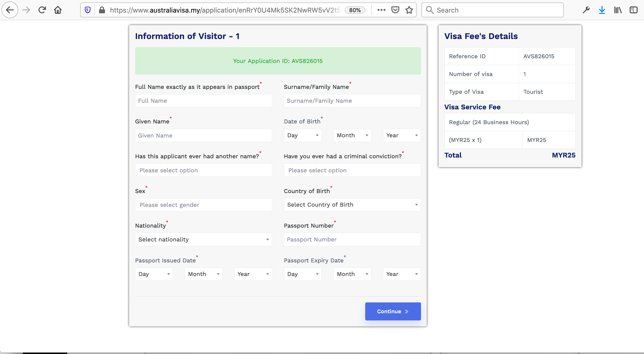Image resolution: width=644 pixels, height=354 pixels.
Task: Click the "Visa Fee's Details" heading
Action: (x=481, y=36)
